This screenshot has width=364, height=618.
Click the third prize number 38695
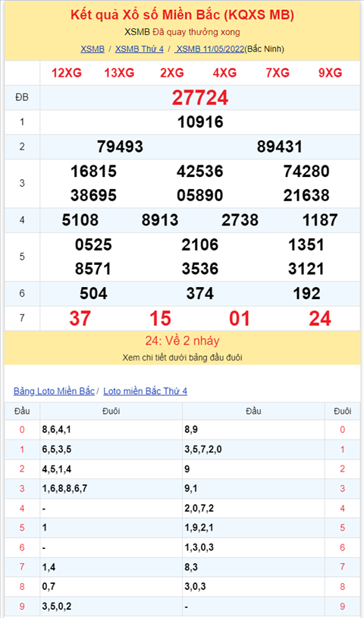94,195
